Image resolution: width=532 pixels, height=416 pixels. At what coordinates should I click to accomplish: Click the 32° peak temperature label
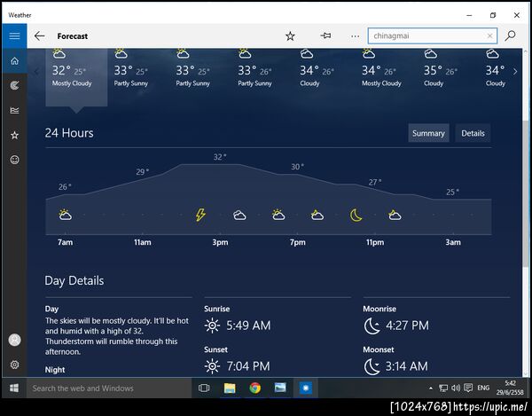tap(220, 157)
